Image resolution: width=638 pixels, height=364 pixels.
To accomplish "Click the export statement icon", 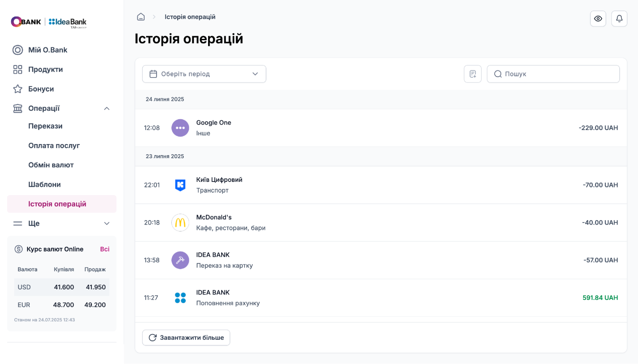I will (x=473, y=74).
